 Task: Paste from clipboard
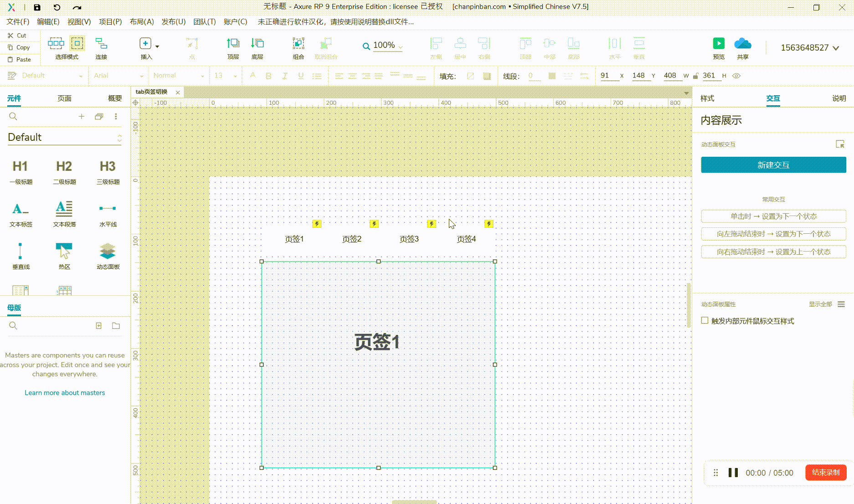[19, 60]
